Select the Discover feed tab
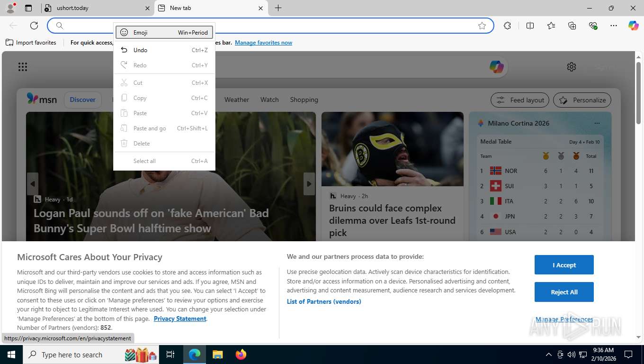The width and height of the screenshot is (644, 364). [x=82, y=100]
